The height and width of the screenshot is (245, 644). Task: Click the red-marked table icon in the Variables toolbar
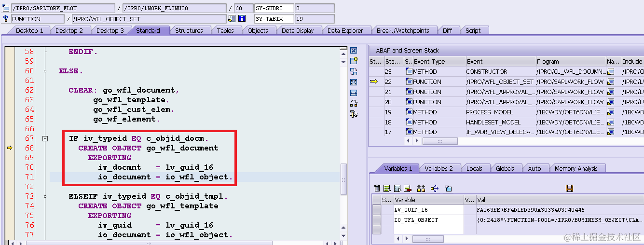pos(407,188)
